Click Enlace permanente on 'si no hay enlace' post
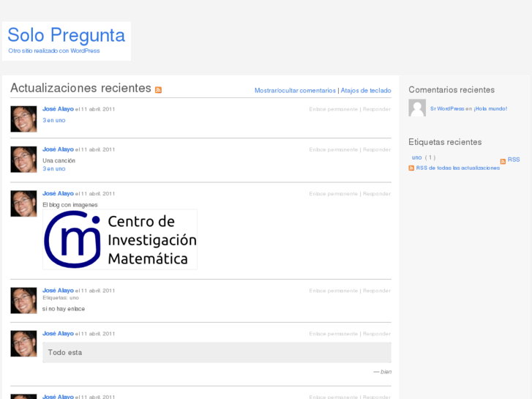Image resolution: width=532 pixels, height=399 pixels. point(333,291)
